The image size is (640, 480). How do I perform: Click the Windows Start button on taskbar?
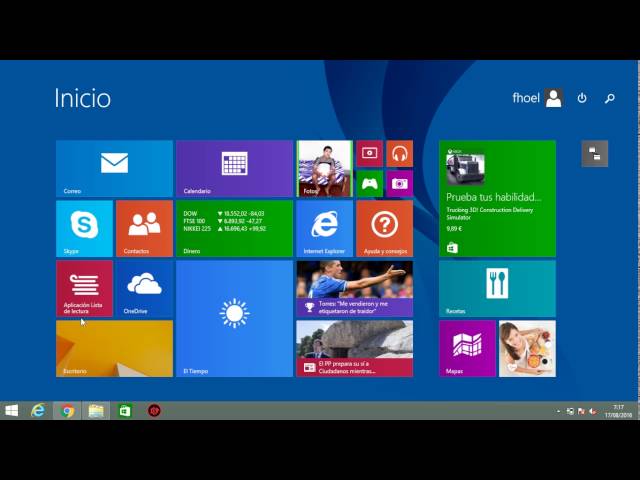click(x=11, y=411)
